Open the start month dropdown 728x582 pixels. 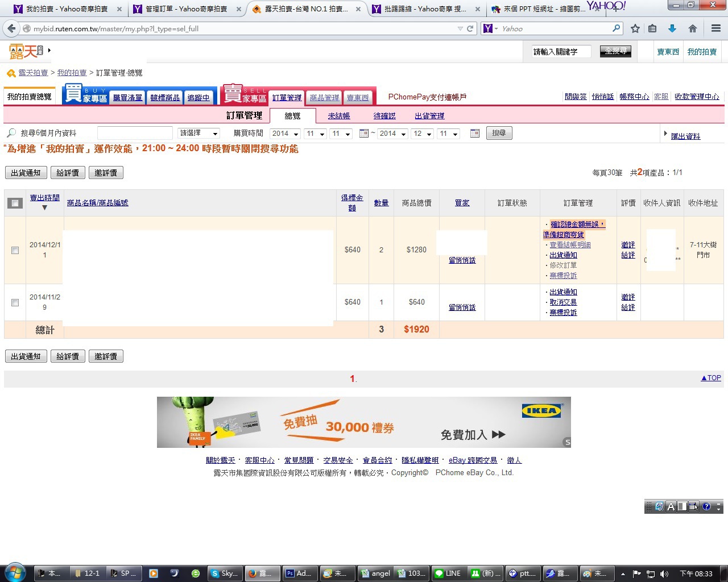(316, 134)
